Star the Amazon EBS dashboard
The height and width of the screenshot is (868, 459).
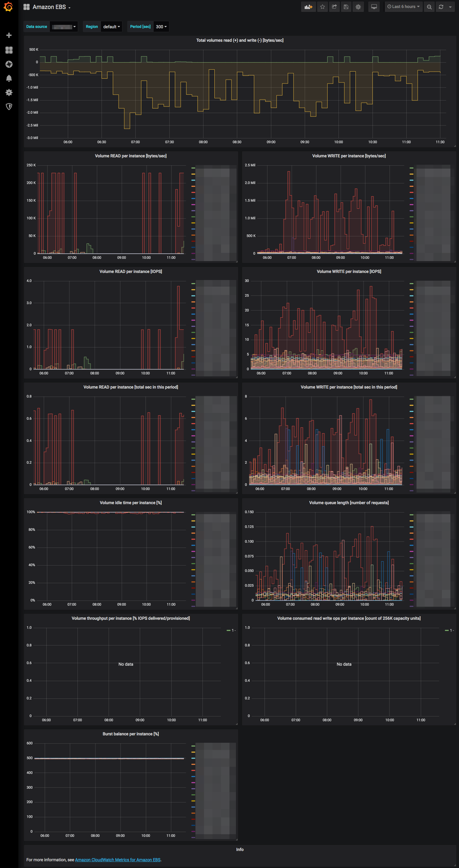click(x=322, y=7)
